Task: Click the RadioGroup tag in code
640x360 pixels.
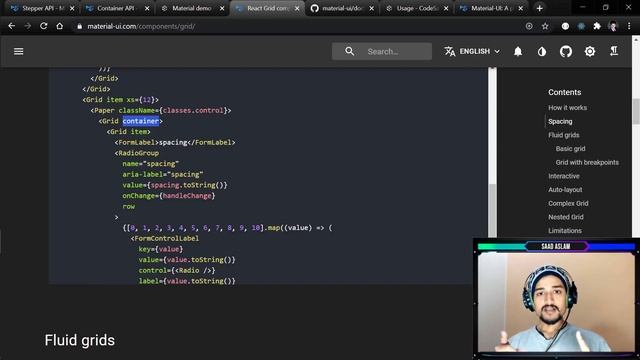Action: coord(138,153)
